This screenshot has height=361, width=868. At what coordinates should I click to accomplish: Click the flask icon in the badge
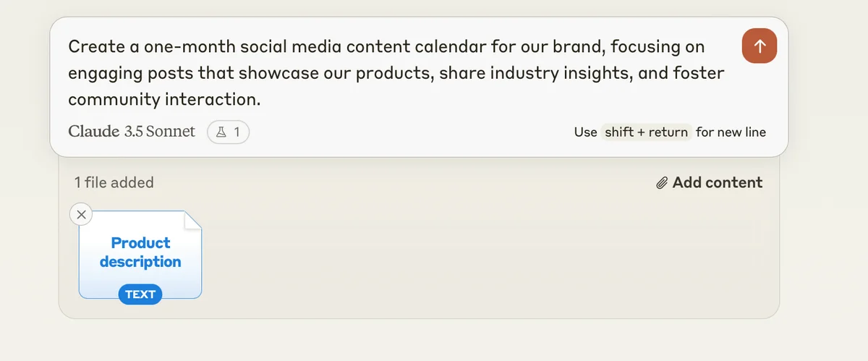tap(221, 132)
